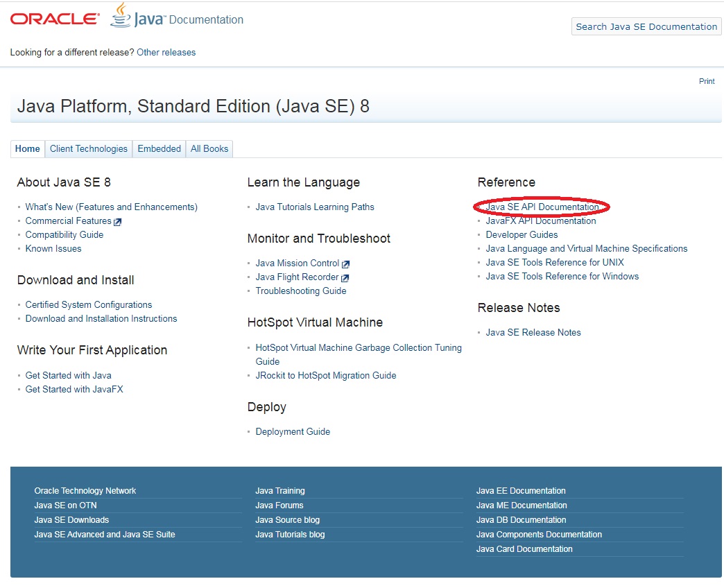Click the Print link
Viewport: 724px width, 588px height.
[707, 81]
